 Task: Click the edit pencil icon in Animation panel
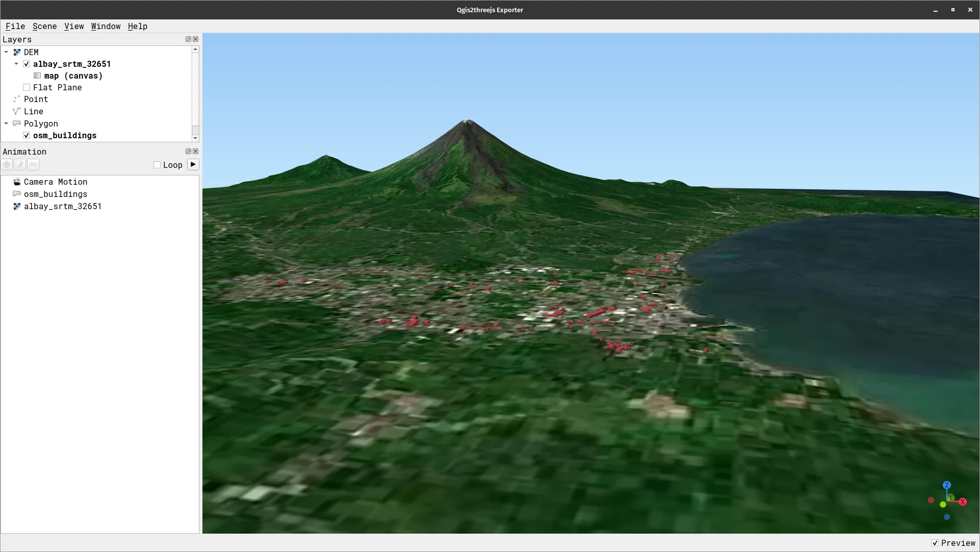(19, 164)
